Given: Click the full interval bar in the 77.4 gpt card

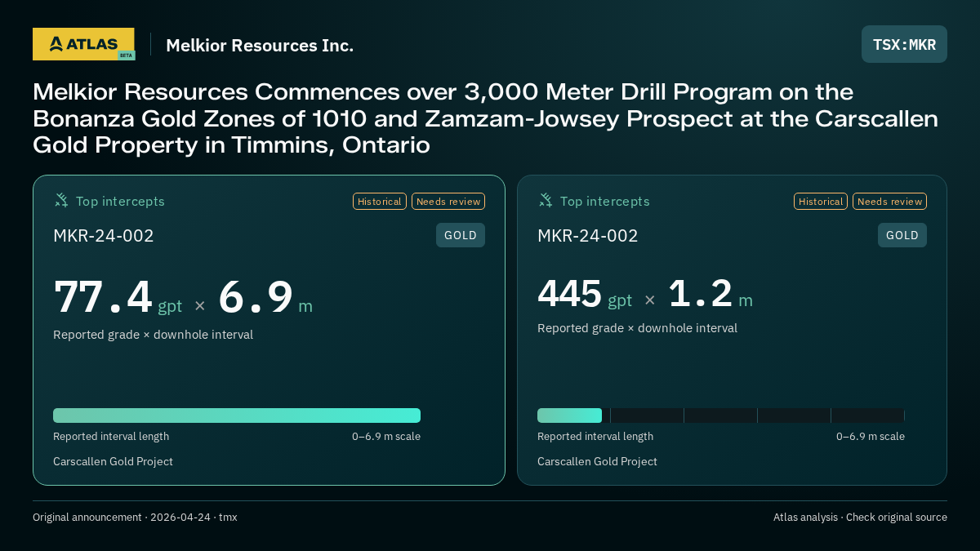Looking at the screenshot, I should 237,415.
